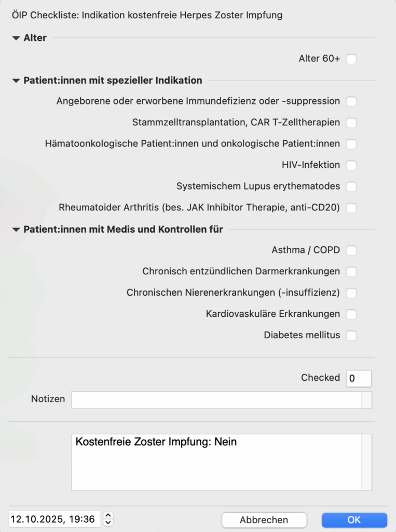Tick the Rheumatoider Arthritis checkbox
This screenshot has width=396, height=532.
click(351, 208)
